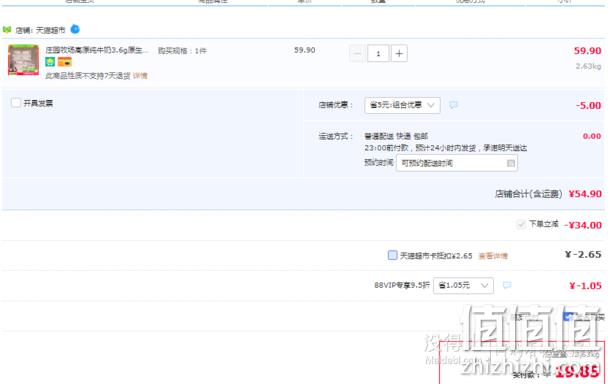Open the milk product thumbnail image
The height and width of the screenshot is (384, 610).
[x=23, y=59]
